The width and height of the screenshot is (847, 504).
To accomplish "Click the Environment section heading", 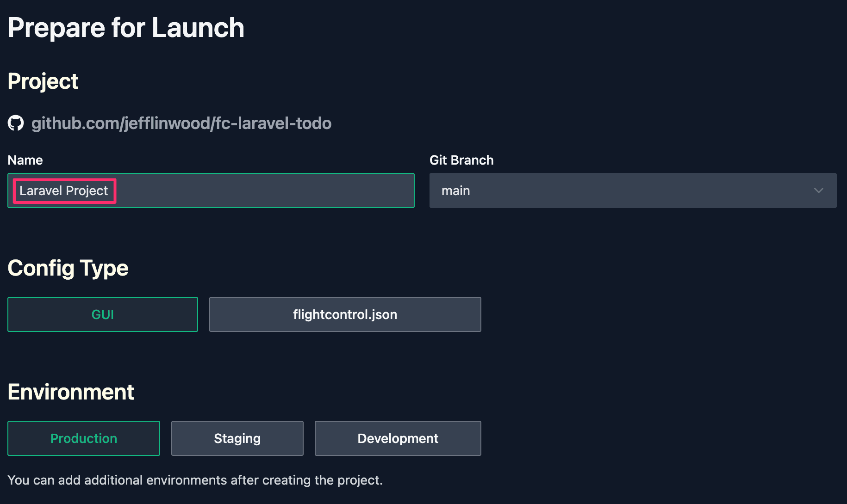I will (71, 392).
